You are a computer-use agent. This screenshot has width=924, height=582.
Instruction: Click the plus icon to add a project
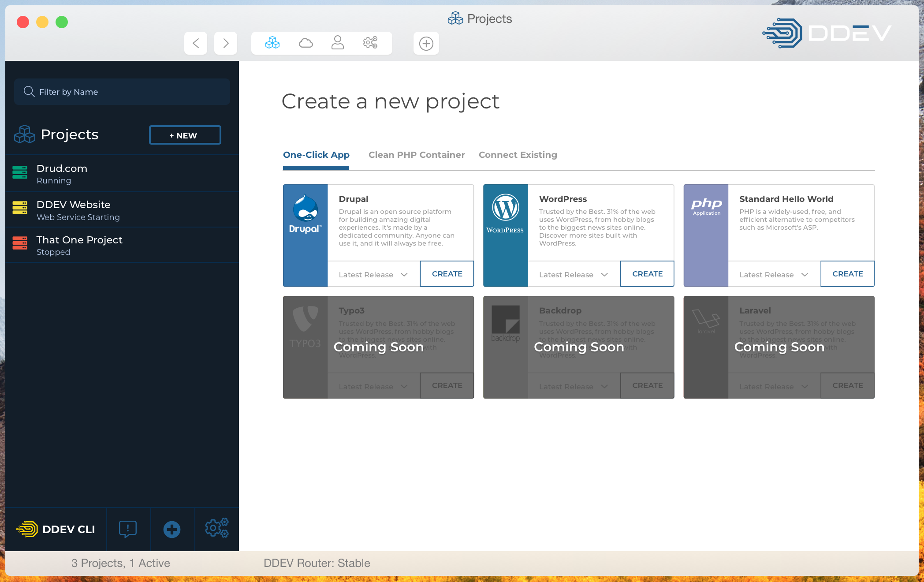tap(426, 43)
